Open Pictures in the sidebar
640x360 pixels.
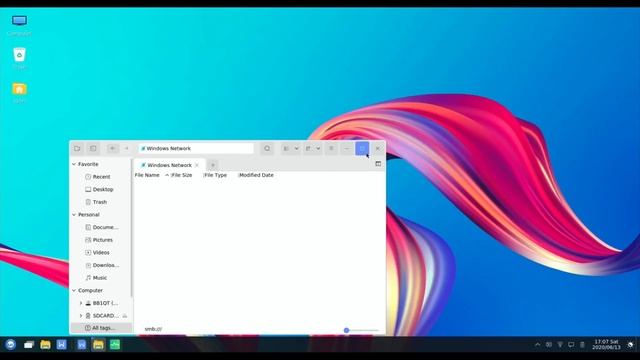pyautogui.click(x=101, y=240)
